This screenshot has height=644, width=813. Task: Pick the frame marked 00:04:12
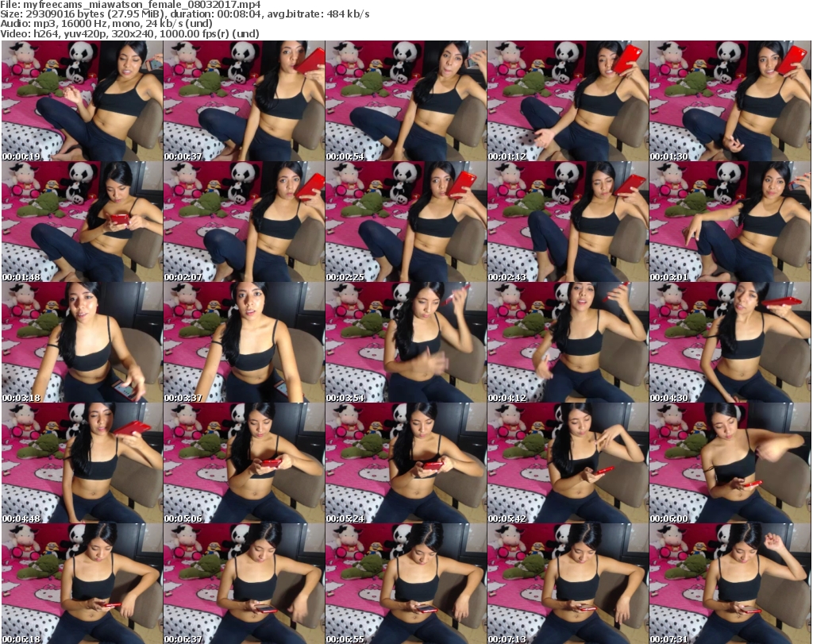[x=568, y=343]
